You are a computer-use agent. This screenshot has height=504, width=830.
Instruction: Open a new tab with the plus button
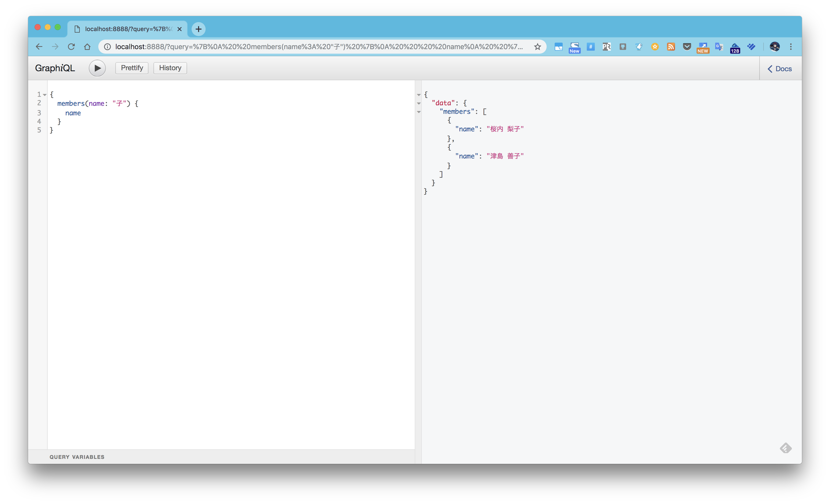tap(198, 29)
